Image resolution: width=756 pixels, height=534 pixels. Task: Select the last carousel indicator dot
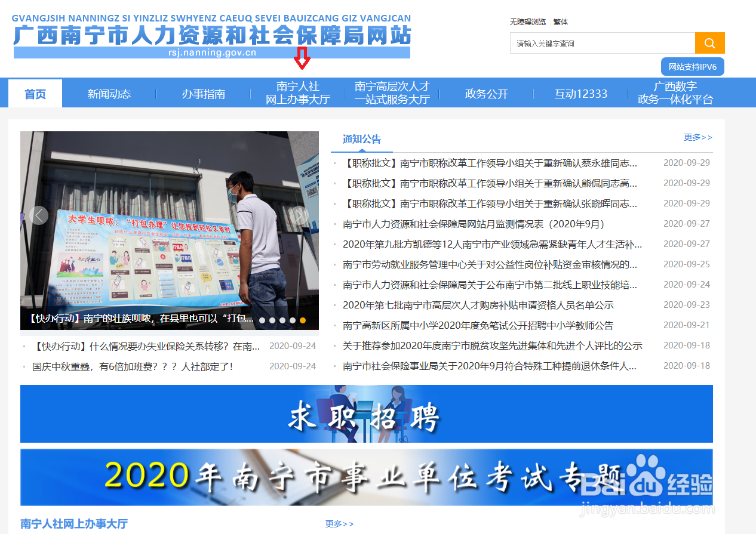pyautogui.click(x=303, y=320)
